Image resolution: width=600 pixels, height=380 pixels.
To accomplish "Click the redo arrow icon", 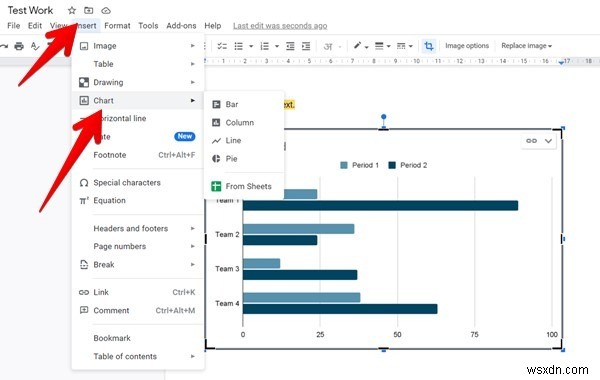I will (x=4, y=46).
